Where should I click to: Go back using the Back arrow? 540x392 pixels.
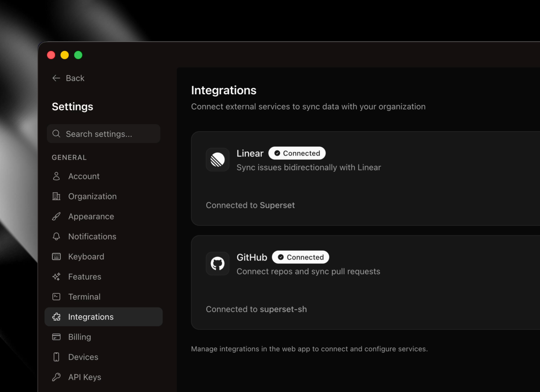point(68,78)
